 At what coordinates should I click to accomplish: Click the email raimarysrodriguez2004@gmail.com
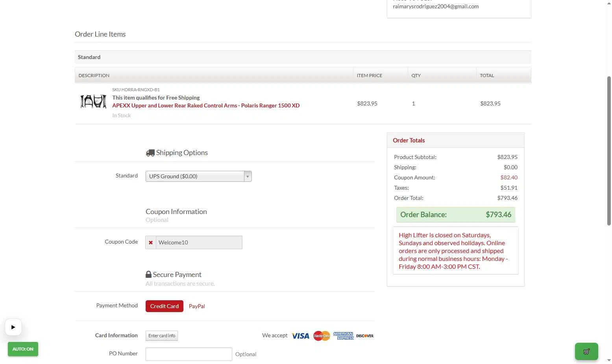click(436, 6)
